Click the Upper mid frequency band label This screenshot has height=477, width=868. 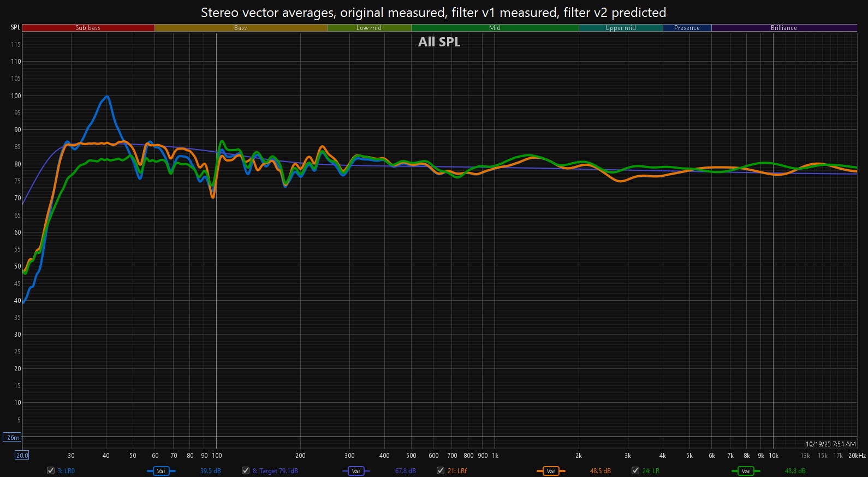point(621,28)
